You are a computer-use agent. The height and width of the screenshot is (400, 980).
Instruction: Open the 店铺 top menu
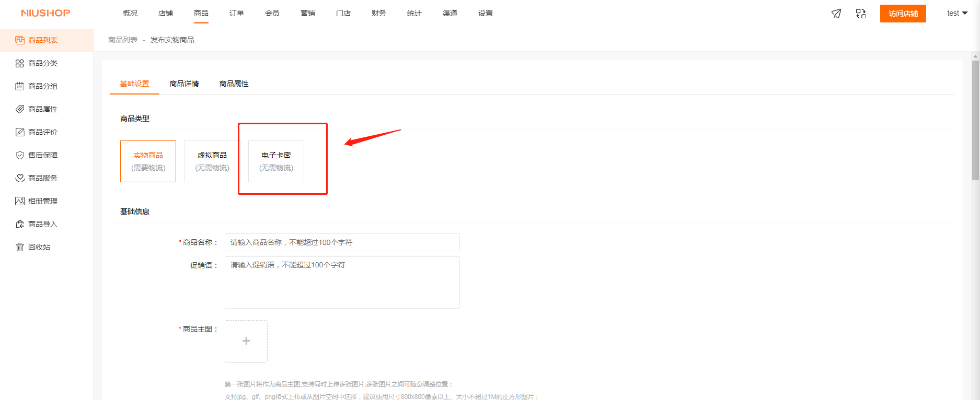click(166, 13)
